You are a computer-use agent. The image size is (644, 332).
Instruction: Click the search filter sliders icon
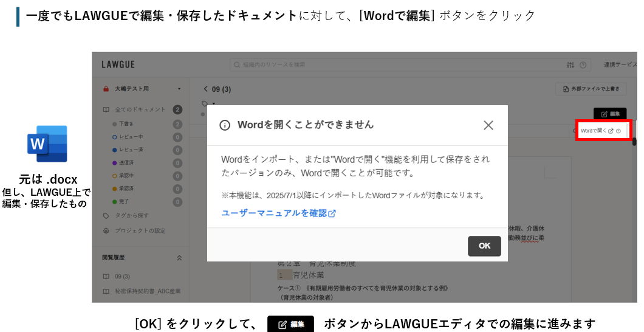pyautogui.click(x=570, y=65)
